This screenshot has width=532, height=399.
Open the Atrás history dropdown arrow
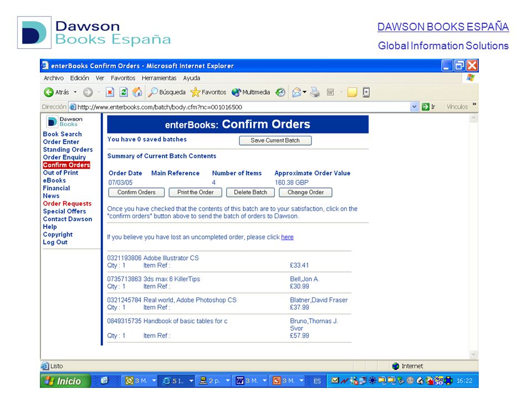coord(75,92)
